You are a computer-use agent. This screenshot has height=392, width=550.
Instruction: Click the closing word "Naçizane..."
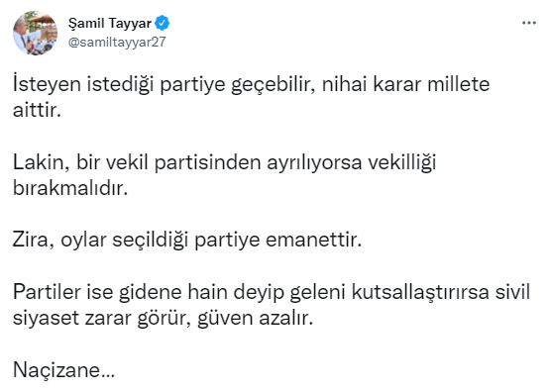click(63, 370)
